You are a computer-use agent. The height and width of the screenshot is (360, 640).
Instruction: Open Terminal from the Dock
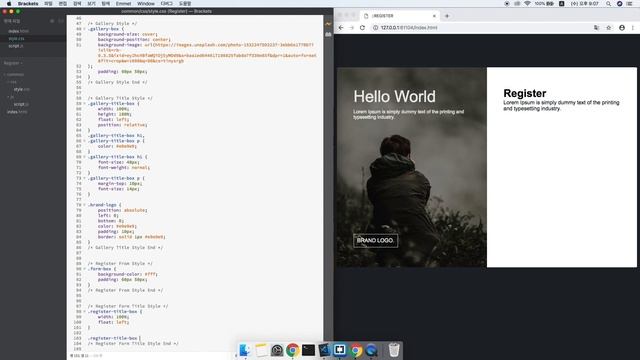point(308,350)
